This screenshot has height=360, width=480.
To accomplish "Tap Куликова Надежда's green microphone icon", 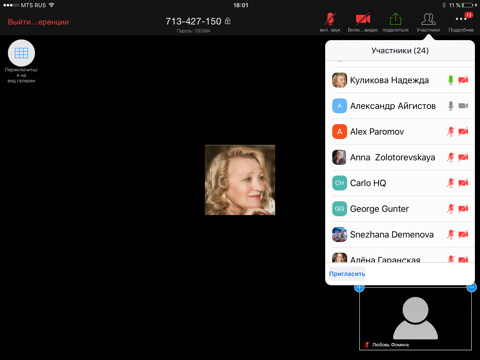I will (x=451, y=80).
